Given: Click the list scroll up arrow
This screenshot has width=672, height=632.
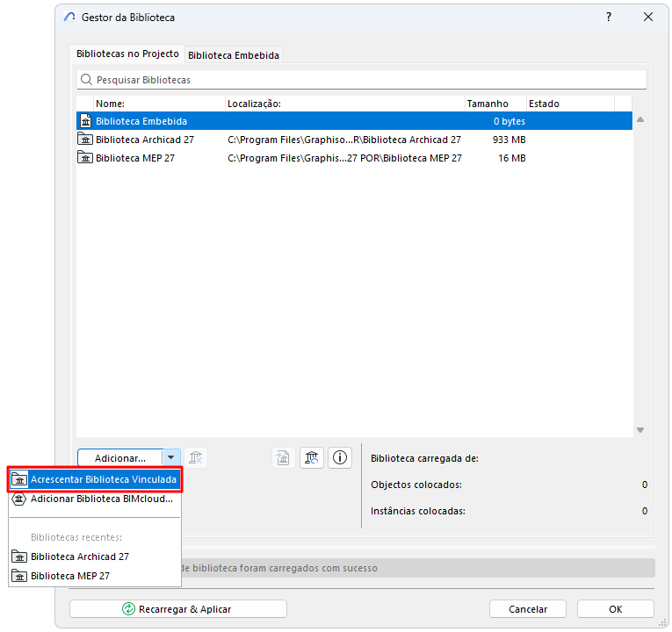Looking at the screenshot, I should pyautogui.click(x=640, y=120).
